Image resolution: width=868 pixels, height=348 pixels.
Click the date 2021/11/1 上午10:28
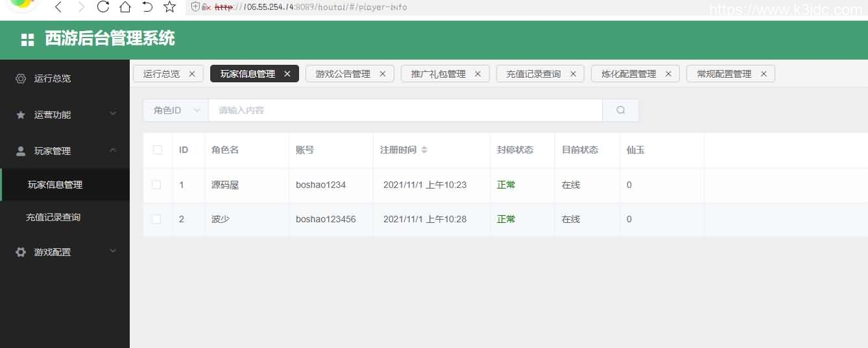425,219
